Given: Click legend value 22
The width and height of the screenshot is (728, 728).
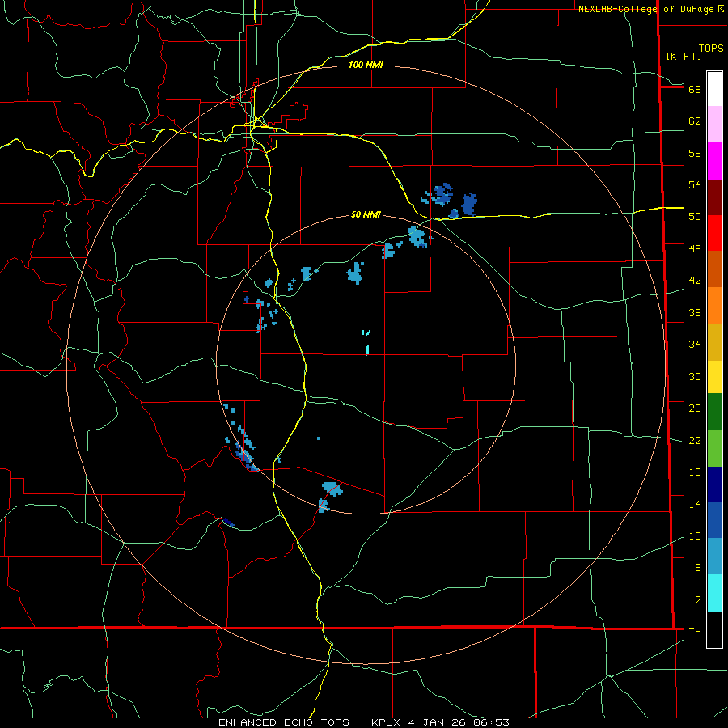Looking at the screenshot, I should point(695,441).
